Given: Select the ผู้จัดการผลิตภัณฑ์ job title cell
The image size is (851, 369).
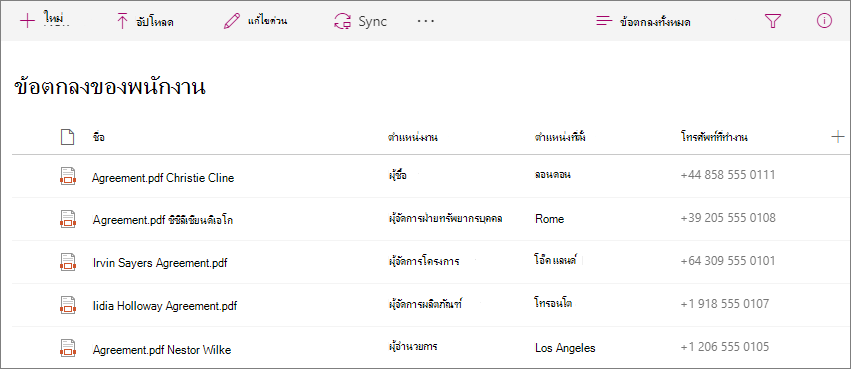Looking at the screenshot, I should (426, 304).
